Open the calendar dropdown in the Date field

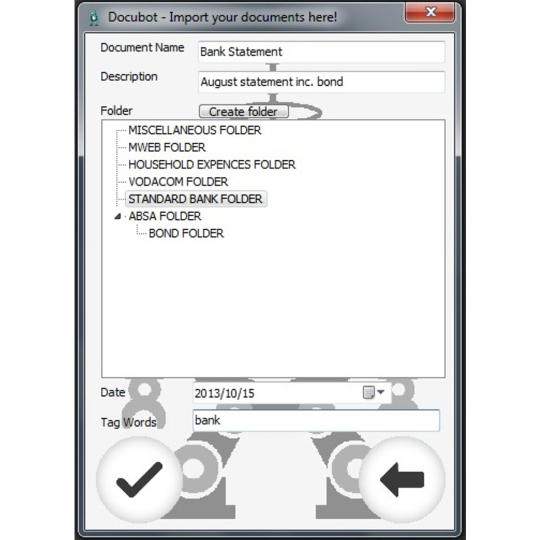[x=374, y=392]
